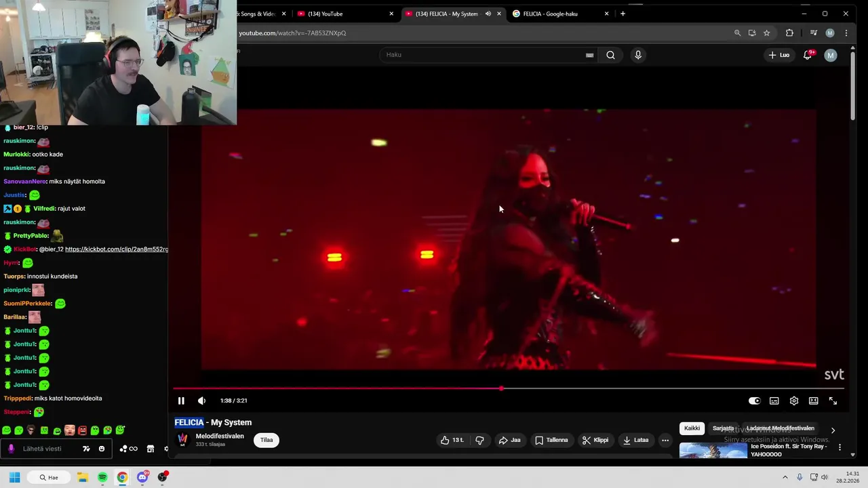The height and width of the screenshot is (488, 868).
Task: Open the Melodifestivalen channel avatar
Action: tap(182, 439)
